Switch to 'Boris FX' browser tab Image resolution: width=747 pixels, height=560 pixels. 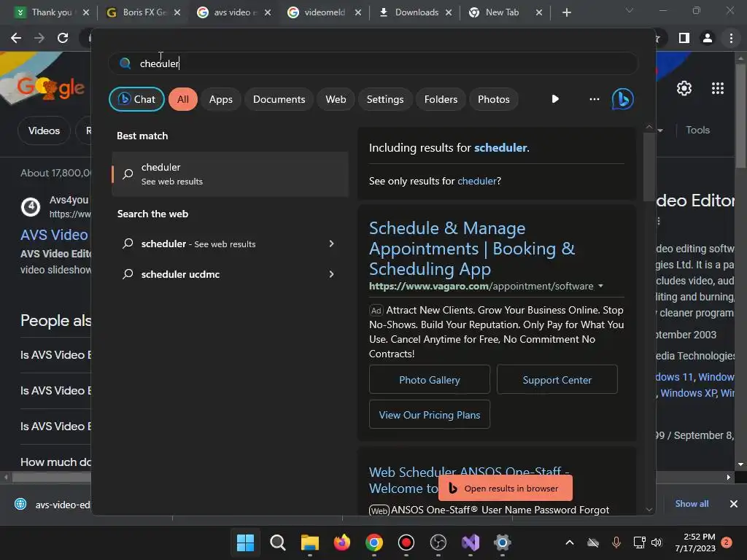click(x=144, y=12)
